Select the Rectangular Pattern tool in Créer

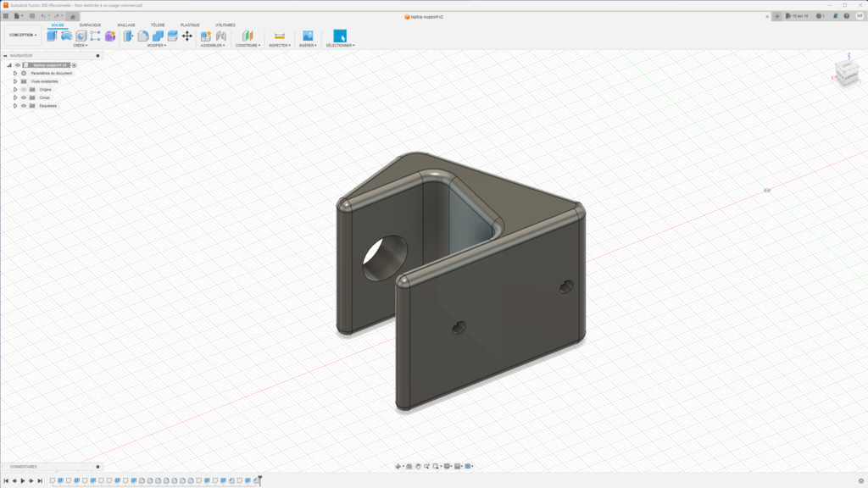95,36
